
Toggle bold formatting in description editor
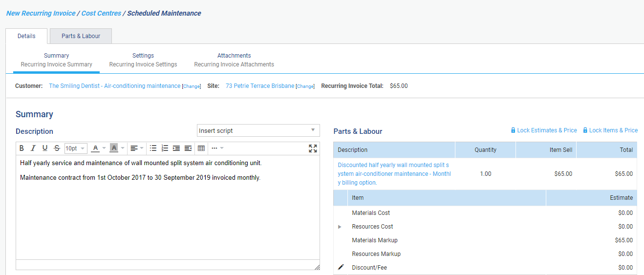[21, 148]
